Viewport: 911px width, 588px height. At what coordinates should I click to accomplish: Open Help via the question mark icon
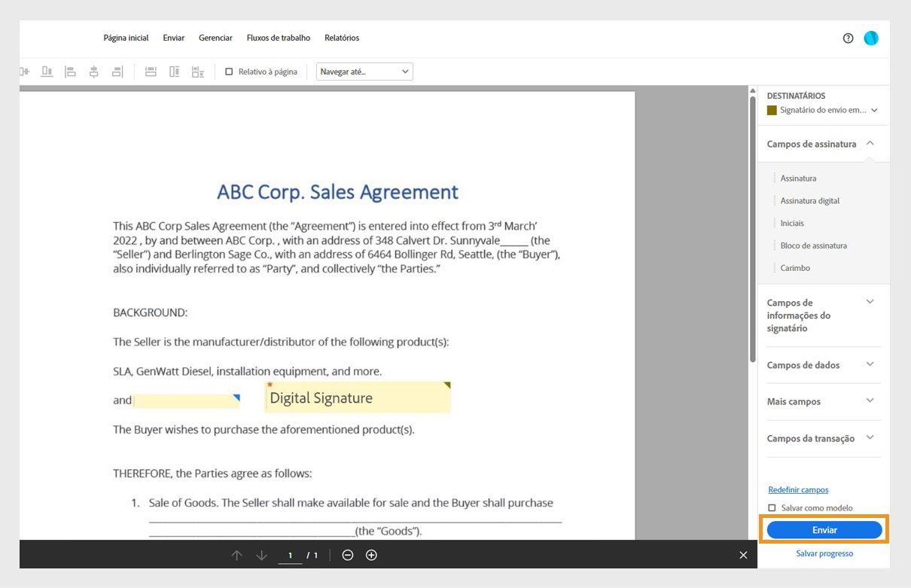(847, 38)
